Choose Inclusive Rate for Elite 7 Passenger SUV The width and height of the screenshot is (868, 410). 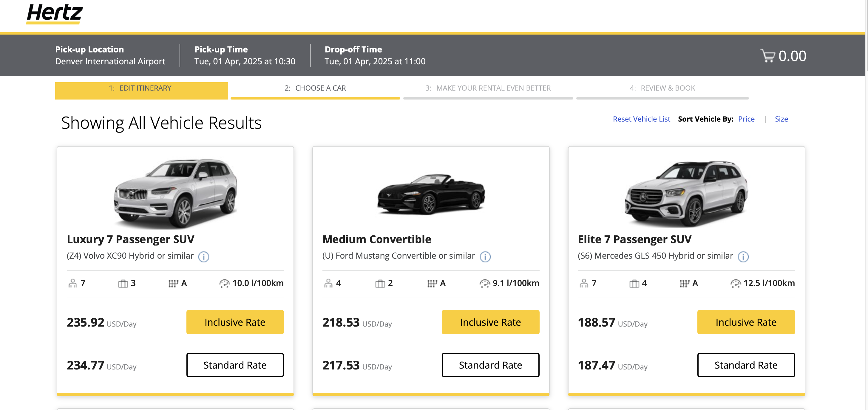(746, 322)
